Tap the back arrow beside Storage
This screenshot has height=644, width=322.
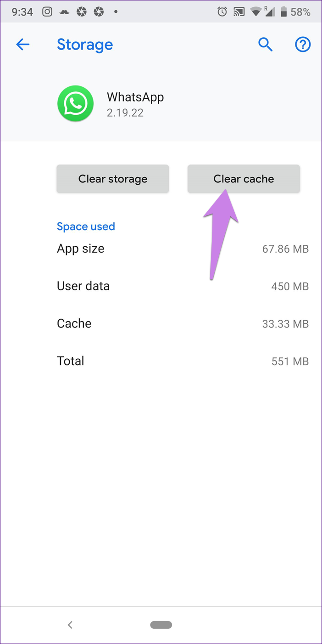tap(22, 45)
